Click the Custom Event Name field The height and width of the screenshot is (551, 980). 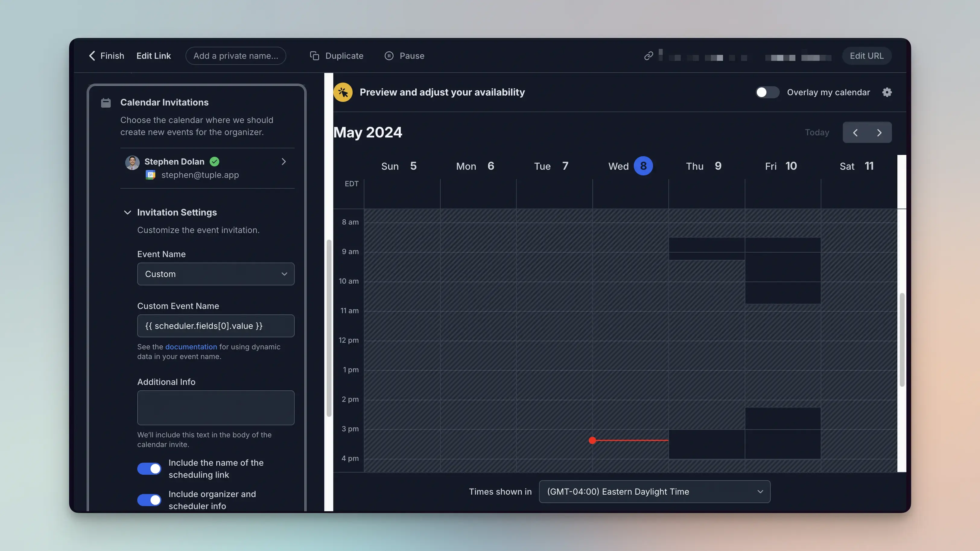click(x=216, y=326)
